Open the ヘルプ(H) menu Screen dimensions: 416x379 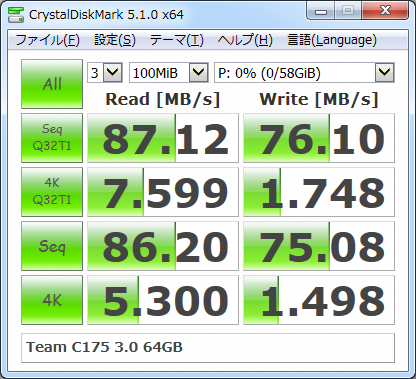[245, 40]
